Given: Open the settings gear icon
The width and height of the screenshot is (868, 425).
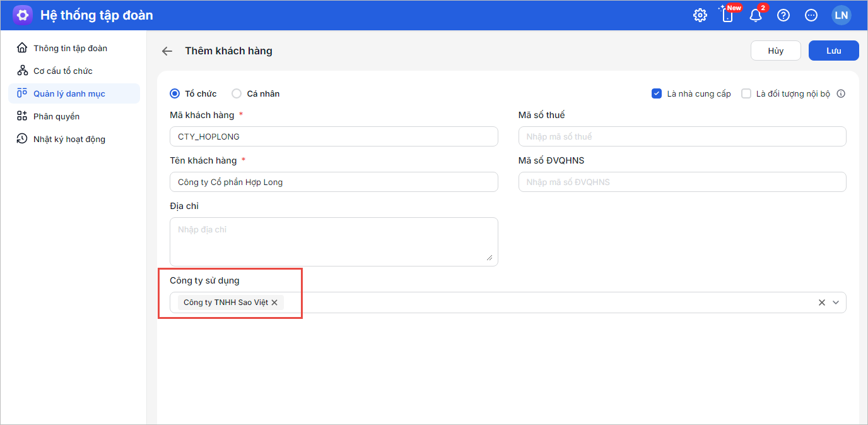Looking at the screenshot, I should (x=700, y=16).
